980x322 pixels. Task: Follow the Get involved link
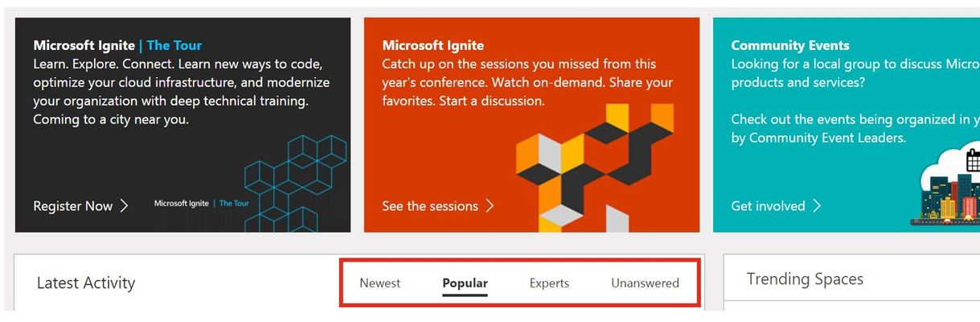coord(768,206)
